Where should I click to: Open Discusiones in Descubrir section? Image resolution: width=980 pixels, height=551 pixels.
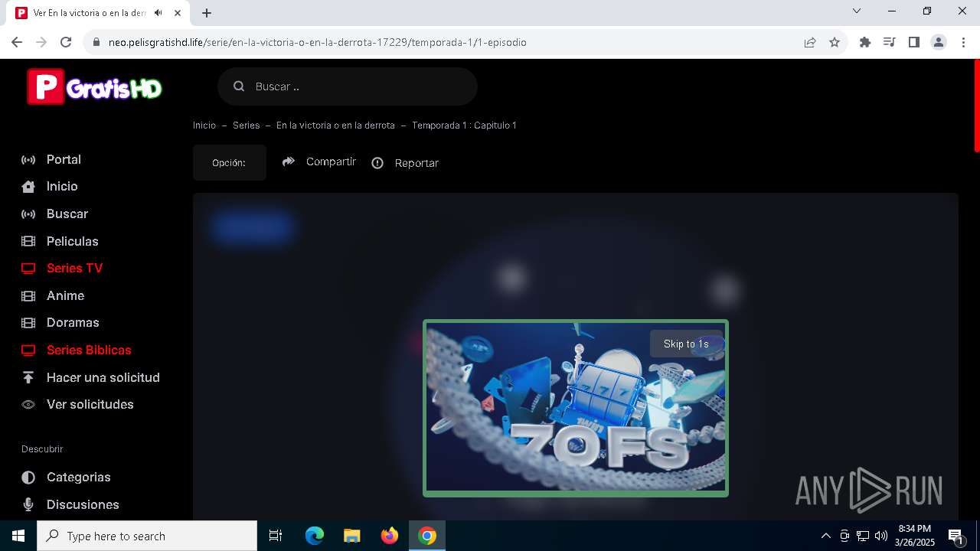(x=83, y=504)
